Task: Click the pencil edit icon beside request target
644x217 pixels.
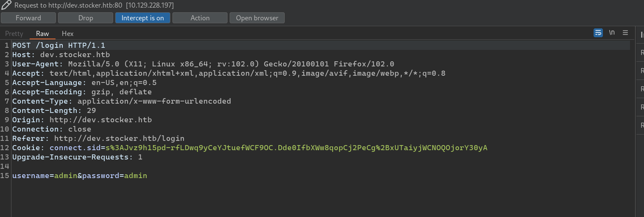Action: 6,5
